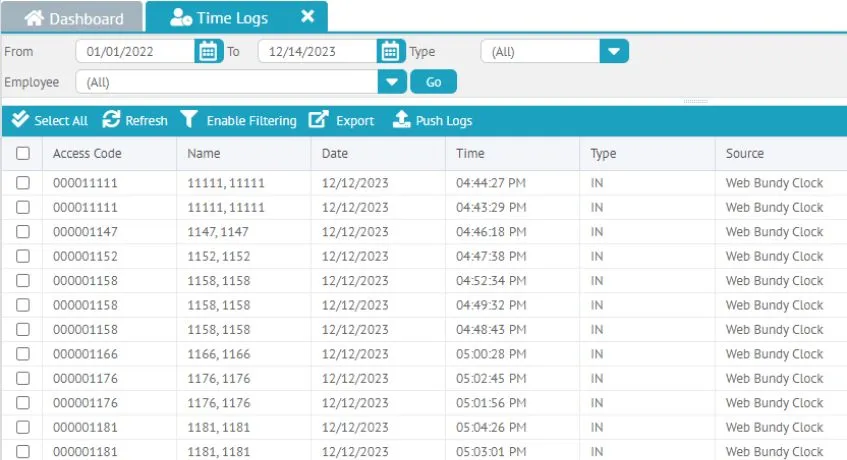Check the row with time 04:48:43 PM
This screenshot has height=460, width=847.
(x=23, y=329)
